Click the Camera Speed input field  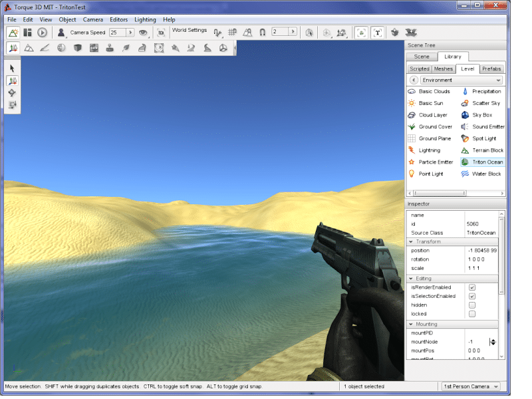pyautogui.click(x=118, y=33)
